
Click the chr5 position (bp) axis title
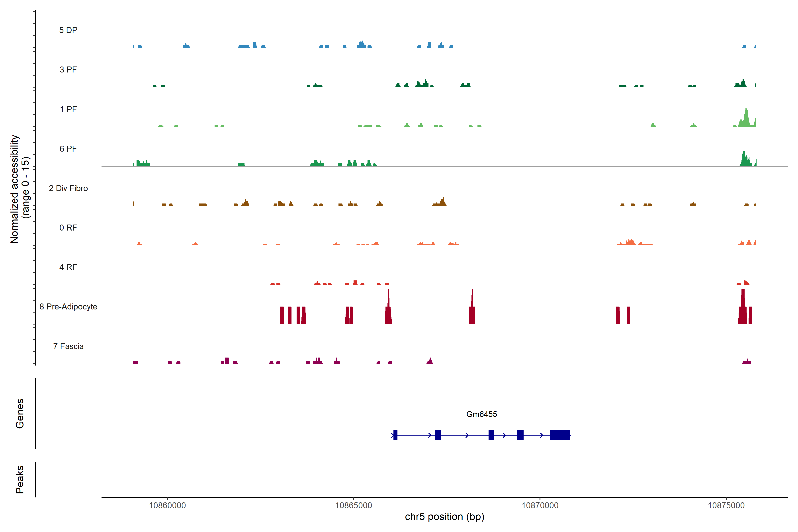click(x=444, y=517)
